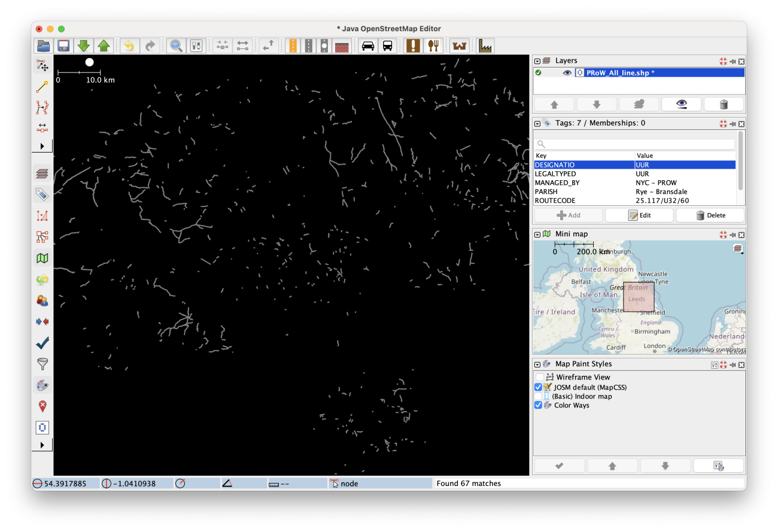Open the bus public transport preset icon
This screenshot has width=778, height=532.
click(x=388, y=45)
